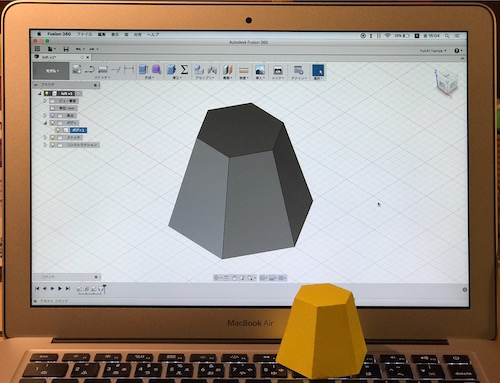Expand the first folder under the root node
This screenshot has width=500, height=383.
(x=45, y=101)
